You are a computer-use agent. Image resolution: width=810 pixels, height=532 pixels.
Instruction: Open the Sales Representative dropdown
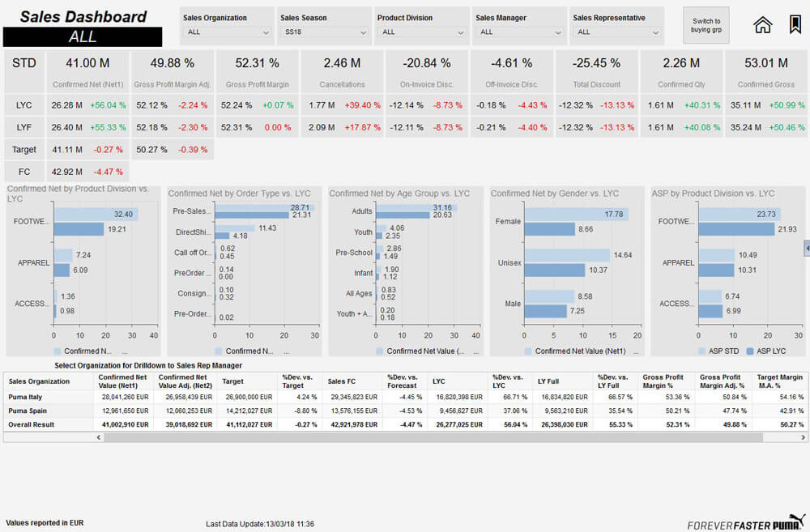coord(617,32)
